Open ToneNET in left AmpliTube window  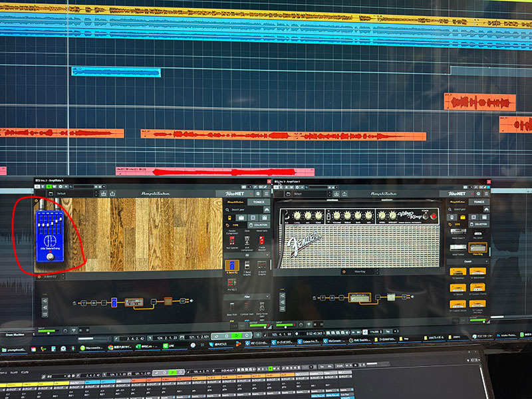coord(235,194)
